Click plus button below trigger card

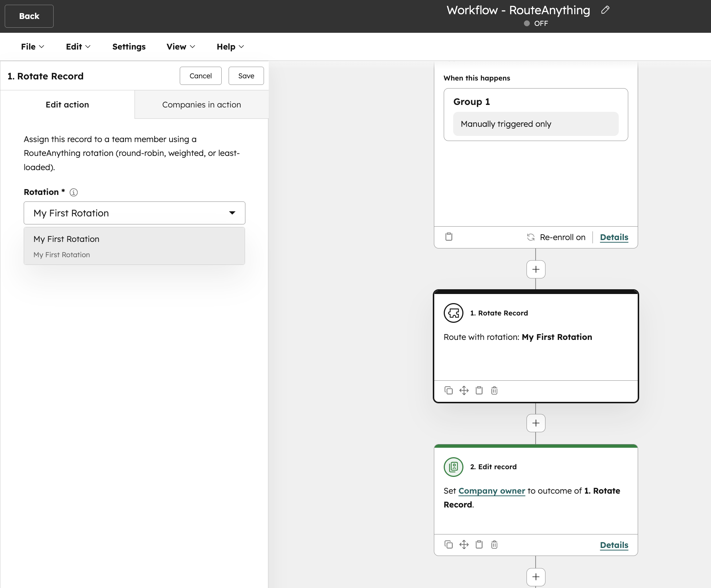point(536,269)
